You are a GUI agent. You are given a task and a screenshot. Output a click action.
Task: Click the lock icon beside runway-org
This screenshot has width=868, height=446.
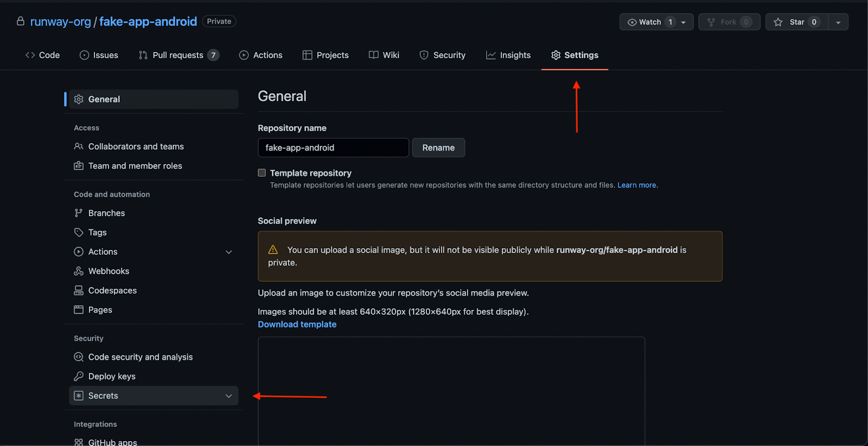click(x=21, y=21)
